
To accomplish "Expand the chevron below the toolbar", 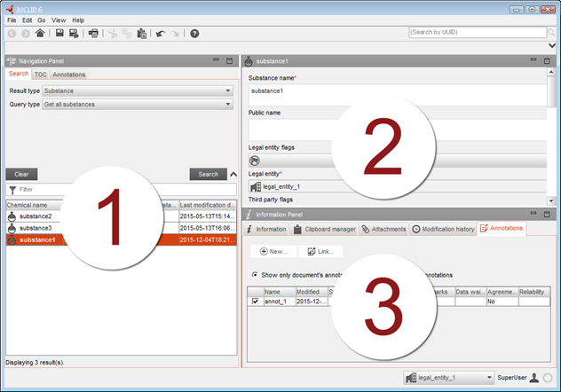I will (552, 45).
